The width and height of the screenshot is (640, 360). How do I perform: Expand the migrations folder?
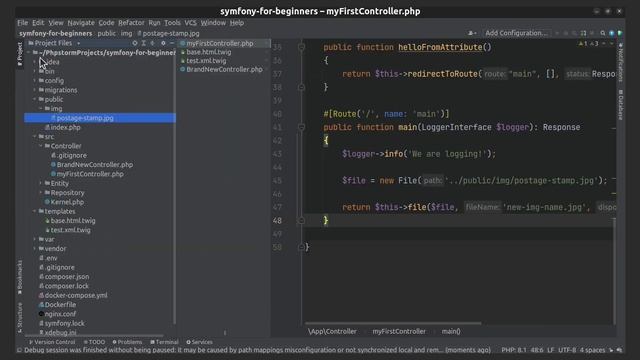coord(35,90)
